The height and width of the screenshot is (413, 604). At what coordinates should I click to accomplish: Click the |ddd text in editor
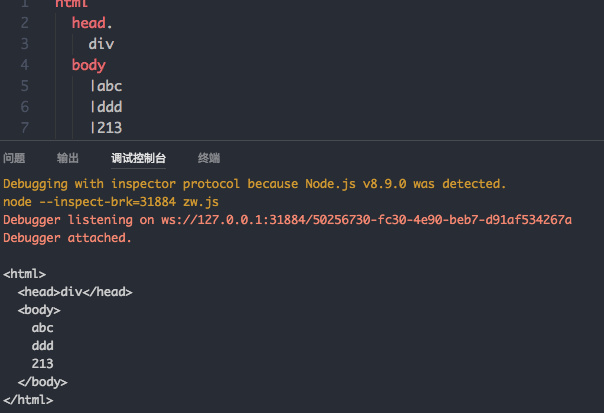coord(106,107)
